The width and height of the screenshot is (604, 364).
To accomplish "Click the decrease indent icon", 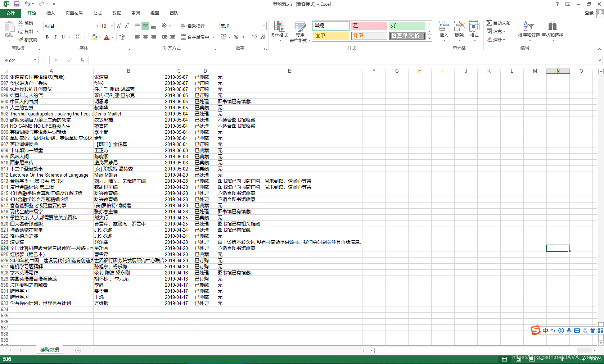I will pyautogui.click(x=164, y=37).
